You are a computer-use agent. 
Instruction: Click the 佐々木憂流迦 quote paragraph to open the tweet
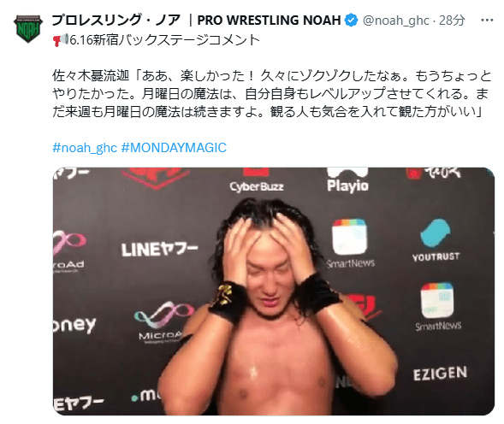tap(271, 94)
